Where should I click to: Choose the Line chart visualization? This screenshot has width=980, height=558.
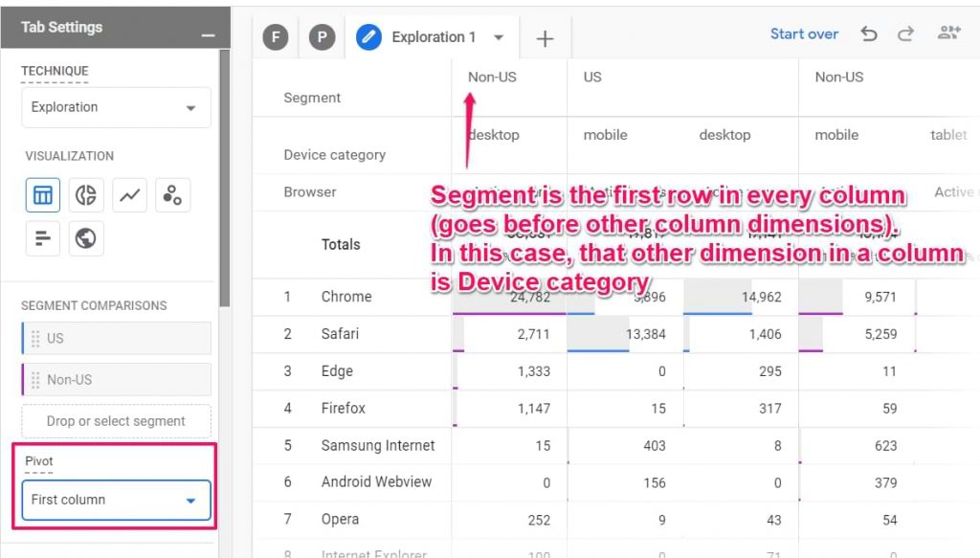click(x=128, y=194)
